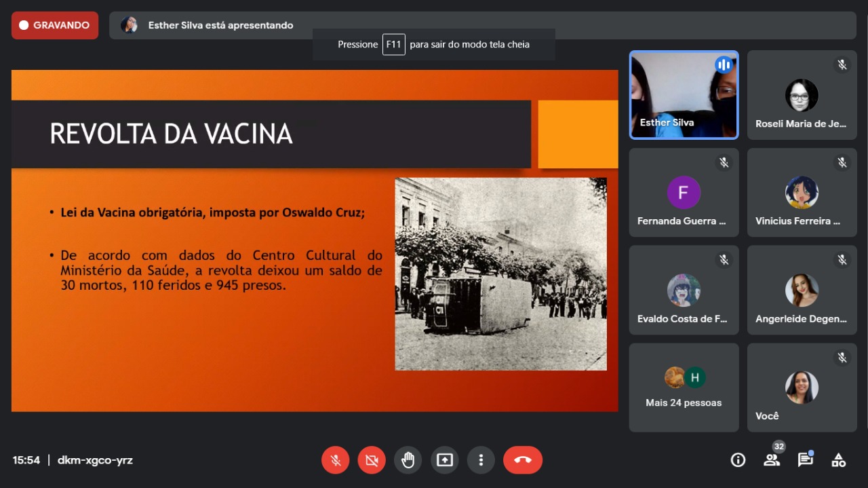Viewport: 868px width, 488px height.
Task: Click the muted mic icon on Evaldo Costa's tile
Action: coord(724,260)
